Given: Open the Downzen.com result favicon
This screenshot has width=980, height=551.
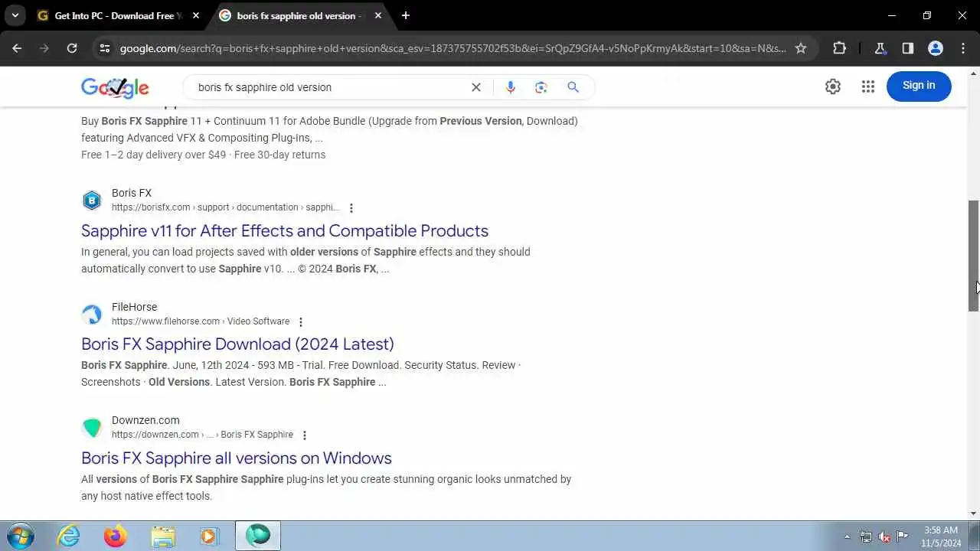Looking at the screenshot, I should (x=92, y=428).
